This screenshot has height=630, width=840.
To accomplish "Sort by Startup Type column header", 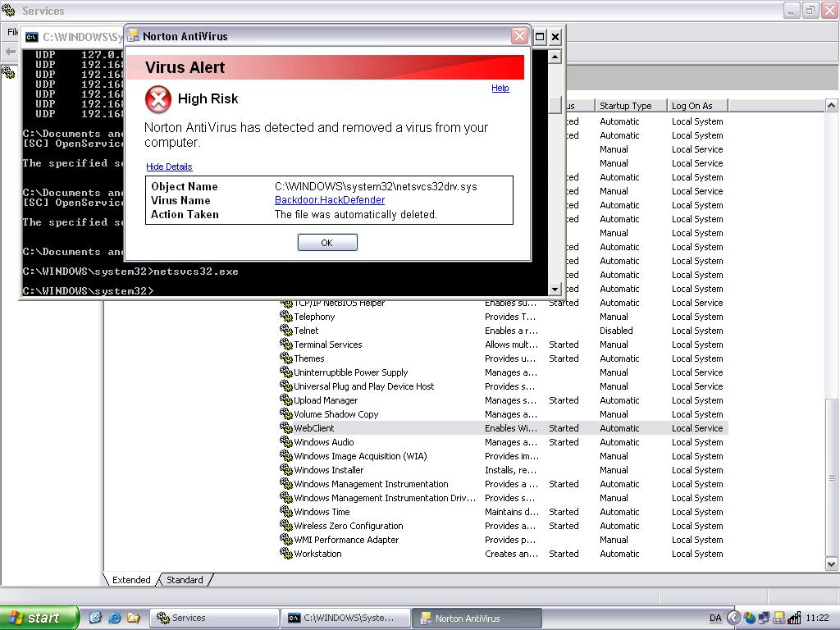I will point(631,106).
